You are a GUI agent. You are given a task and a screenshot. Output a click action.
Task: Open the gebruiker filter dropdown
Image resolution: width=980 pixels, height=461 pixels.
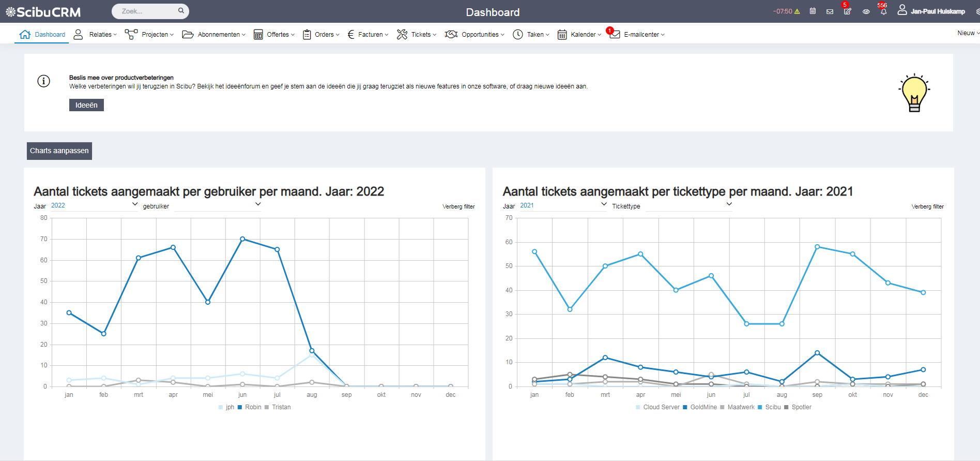click(218, 205)
